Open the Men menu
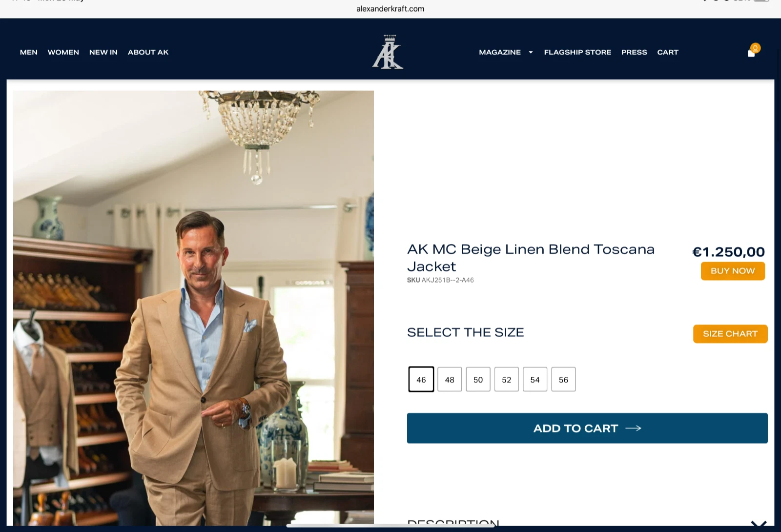 29,52
